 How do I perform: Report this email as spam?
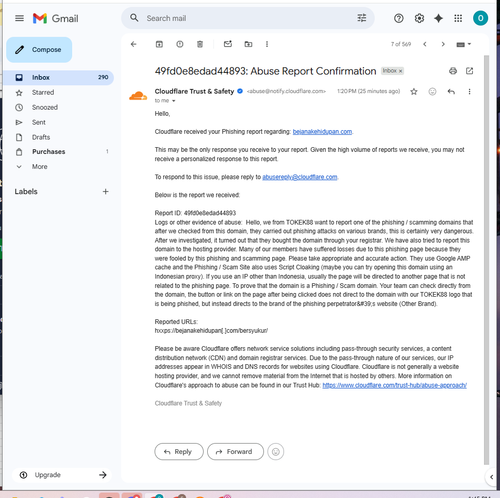[x=180, y=44]
